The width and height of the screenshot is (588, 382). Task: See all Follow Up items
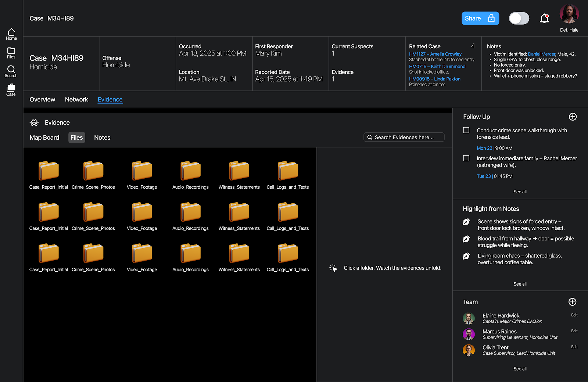tap(520, 192)
